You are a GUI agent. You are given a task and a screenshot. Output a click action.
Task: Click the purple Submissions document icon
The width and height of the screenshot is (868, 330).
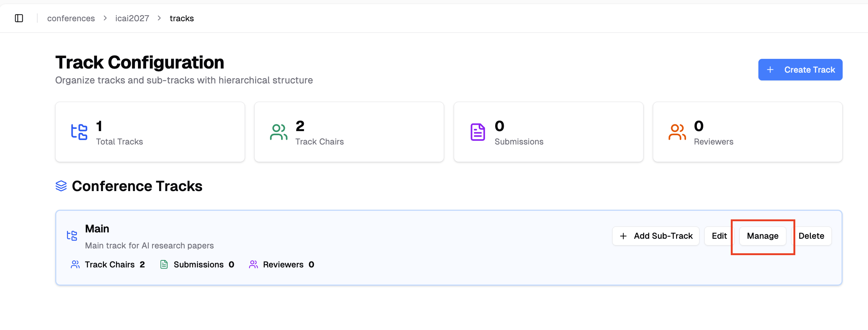(478, 132)
